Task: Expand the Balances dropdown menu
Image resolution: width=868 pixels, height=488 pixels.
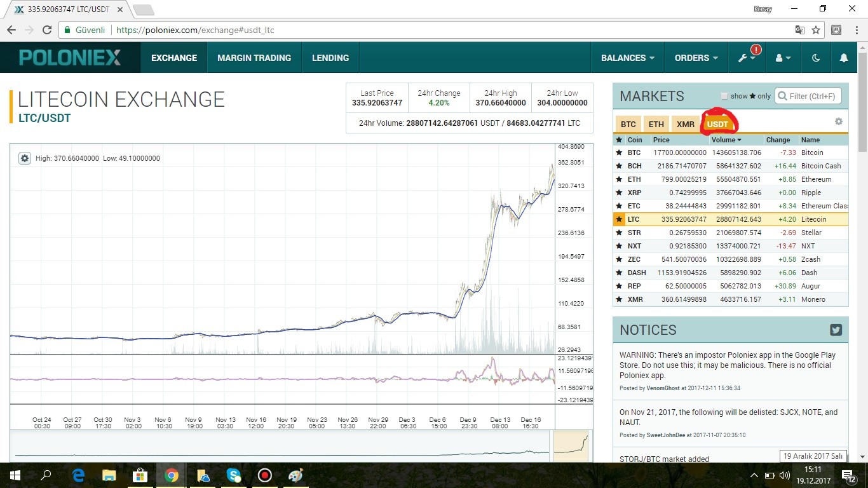Action: click(628, 58)
